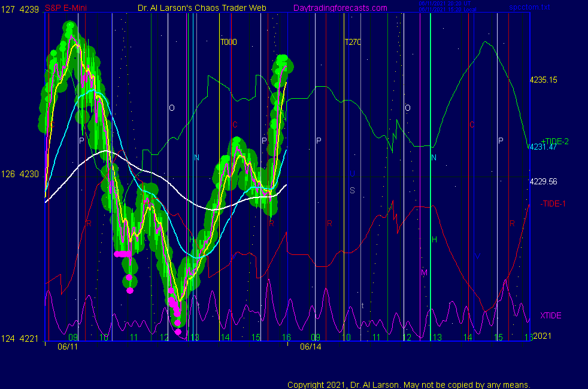Click the 4231.47 price value
This screenshot has height=389, width=588.
(542, 148)
